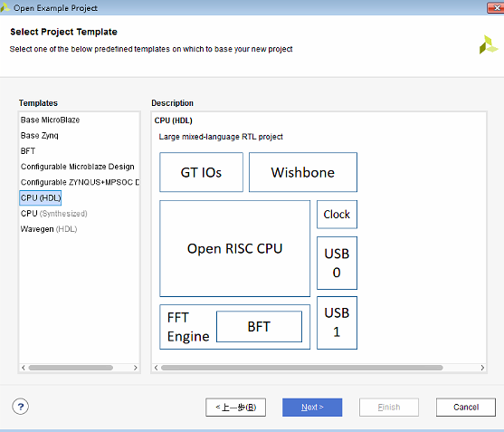Choose Configurable ZYNQUS+MPSOC template
Screen dimensions: 504x432
click(80, 182)
